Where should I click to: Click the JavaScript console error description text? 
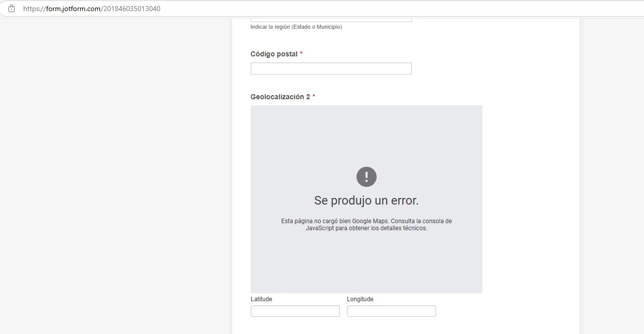point(366,224)
